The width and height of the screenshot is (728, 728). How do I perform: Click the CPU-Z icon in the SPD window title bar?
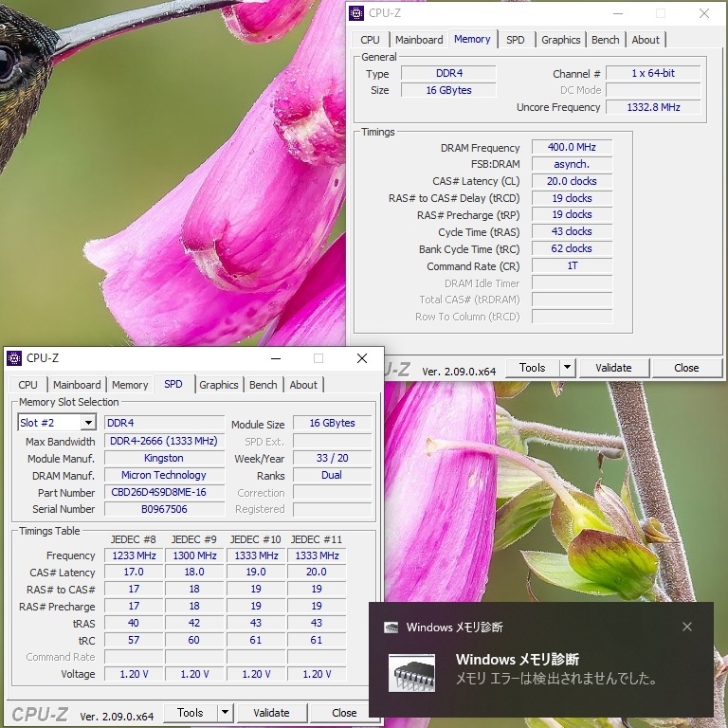[14, 358]
